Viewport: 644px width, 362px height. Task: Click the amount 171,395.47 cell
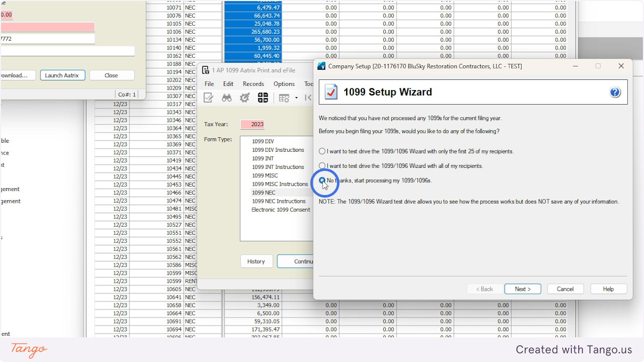(253, 329)
